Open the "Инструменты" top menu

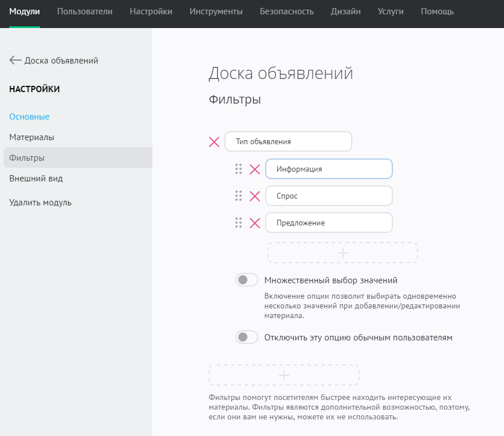[216, 11]
